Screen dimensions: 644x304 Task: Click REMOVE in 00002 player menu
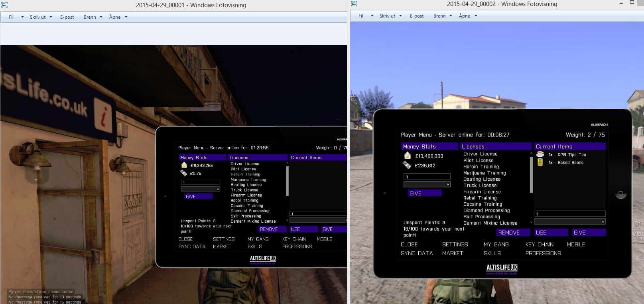513,233
